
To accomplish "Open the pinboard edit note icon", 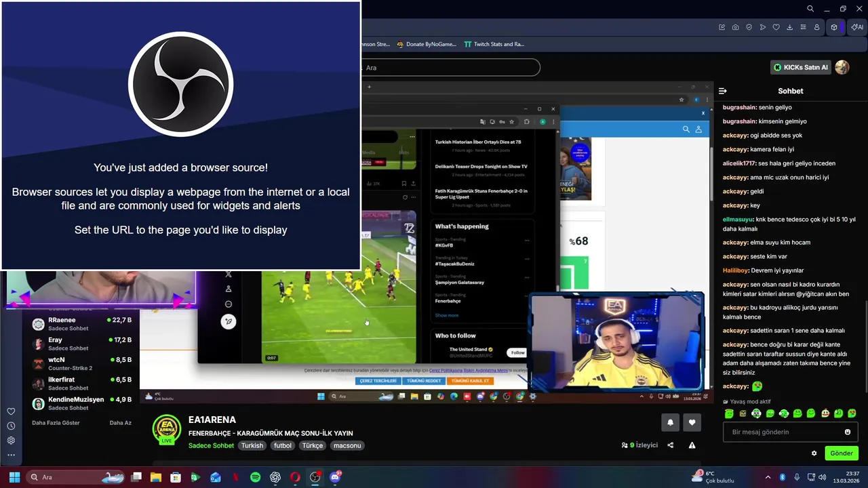I will (722, 27).
